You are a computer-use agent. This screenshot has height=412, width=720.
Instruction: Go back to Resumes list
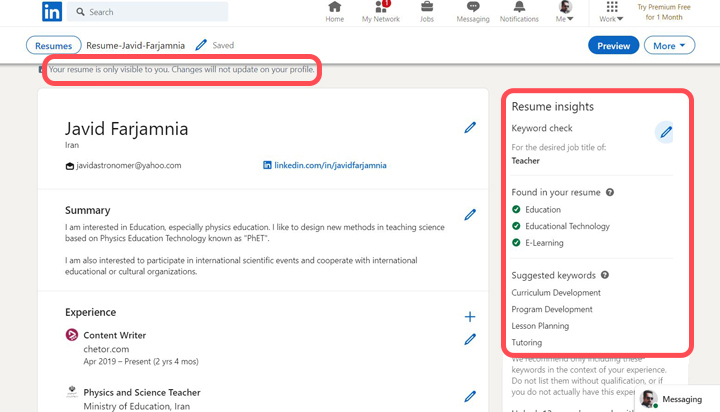tap(53, 45)
